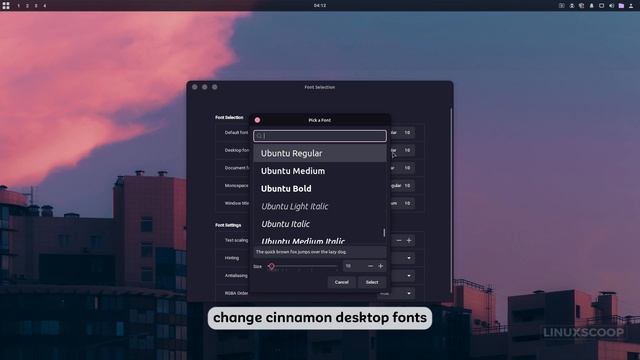
Task: Switch to workspace 1 in the top panel
Action: click(18, 6)
